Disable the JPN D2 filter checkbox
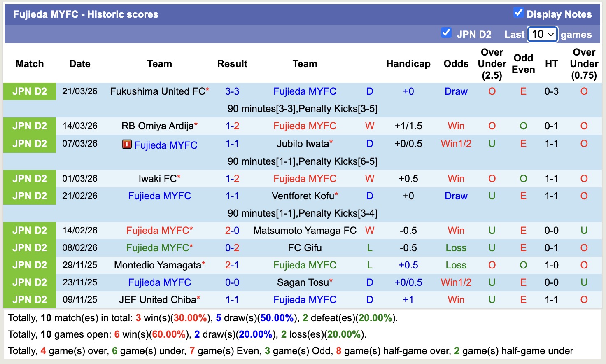Screen dimensions: 606x364 tap(446, 33)
